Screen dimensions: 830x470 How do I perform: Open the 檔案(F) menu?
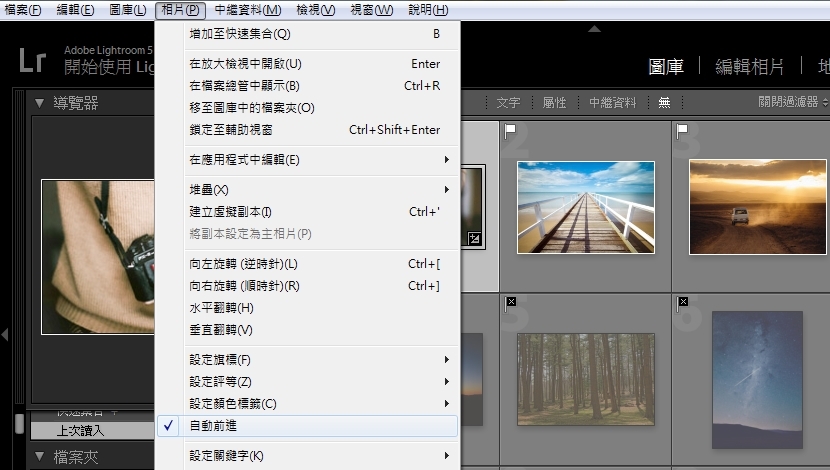tap(23, 10)
